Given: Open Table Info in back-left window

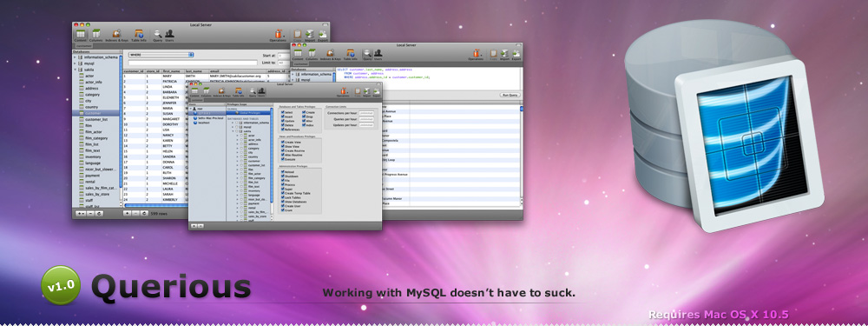Looking at the screenshot, I should tap(139, 36).
